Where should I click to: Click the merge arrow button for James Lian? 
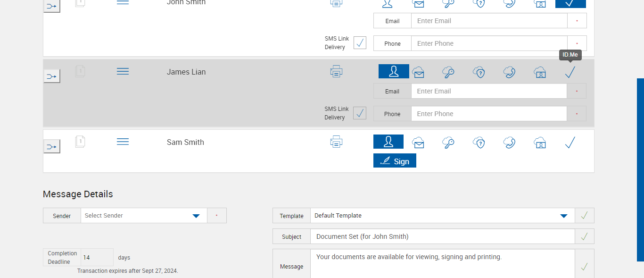point(52,76)
